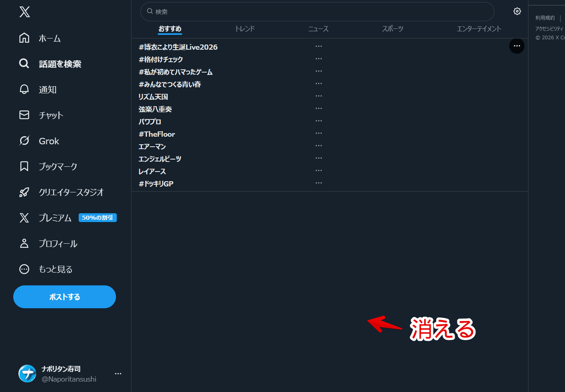Open Home via the house icon

[x=24, y=38]
